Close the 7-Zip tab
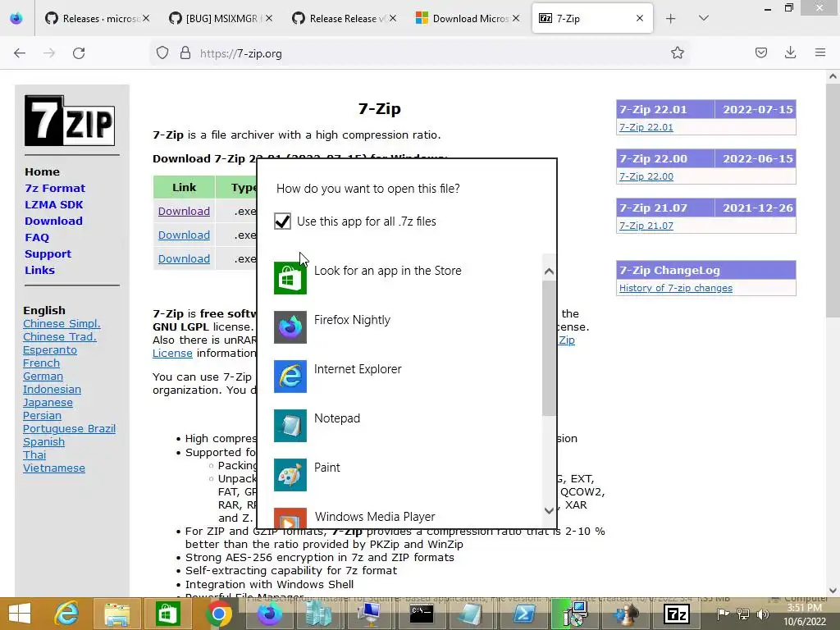 coord(640,19)
